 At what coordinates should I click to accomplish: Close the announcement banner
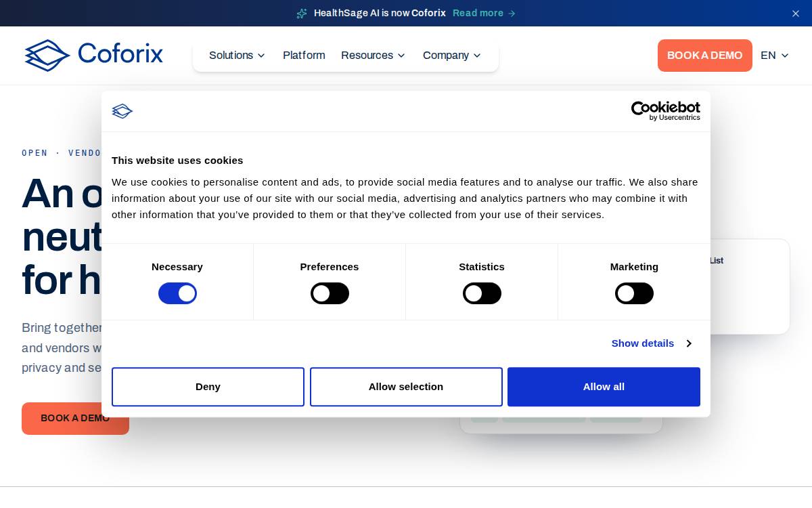[x=796, y=14]
